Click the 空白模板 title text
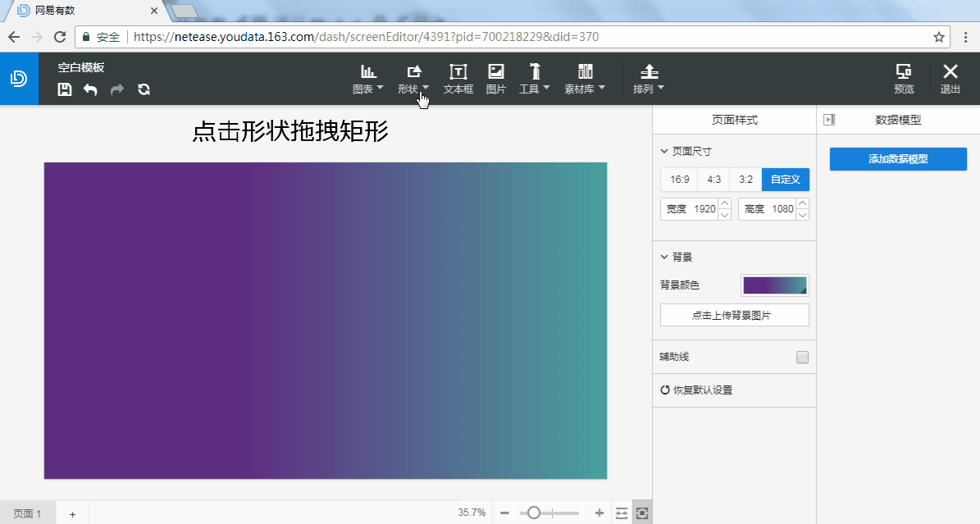This screenshot has height=524, width=980. (x=80, y=67)
